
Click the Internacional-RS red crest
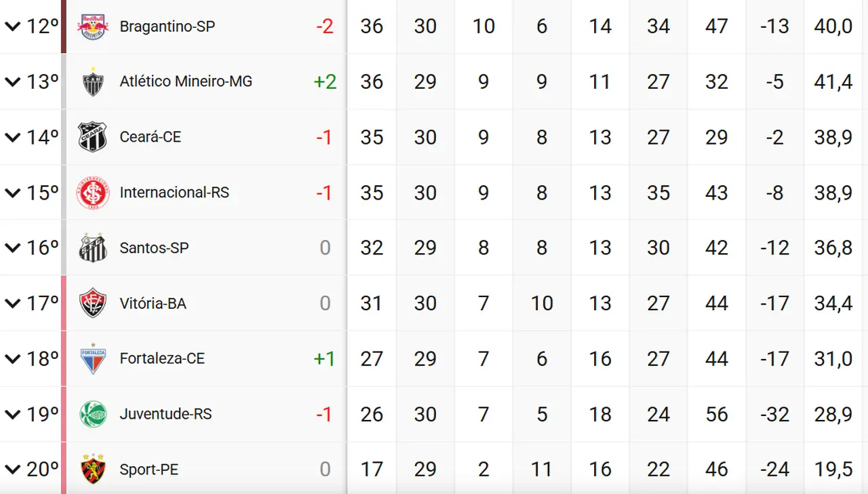(x=92, y=193)
